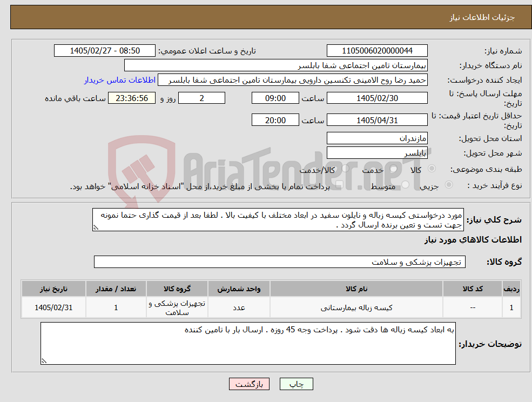This screenshot has height=402, width=532.
Task: Click the announcement date field 1405/02/27 - 08:50
Action: (104, 51)
